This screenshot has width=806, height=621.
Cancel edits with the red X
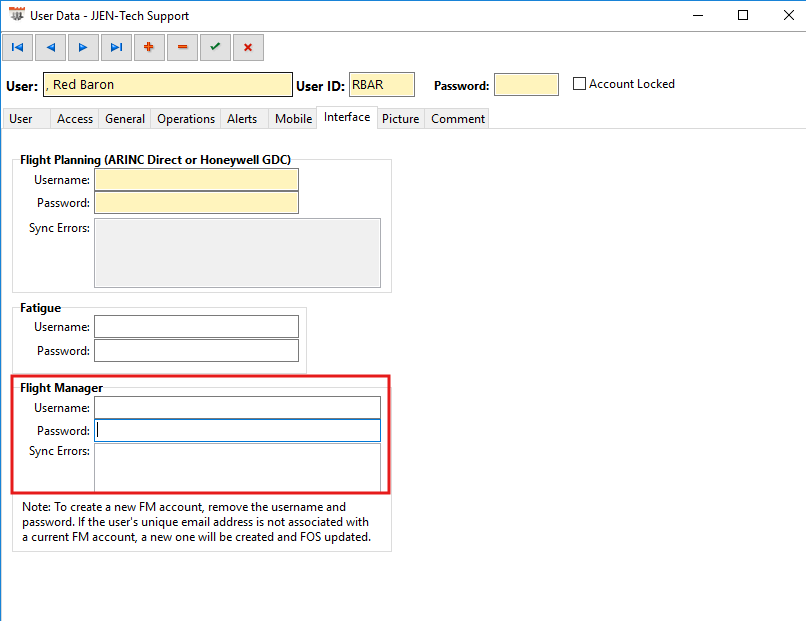point(247,47)
